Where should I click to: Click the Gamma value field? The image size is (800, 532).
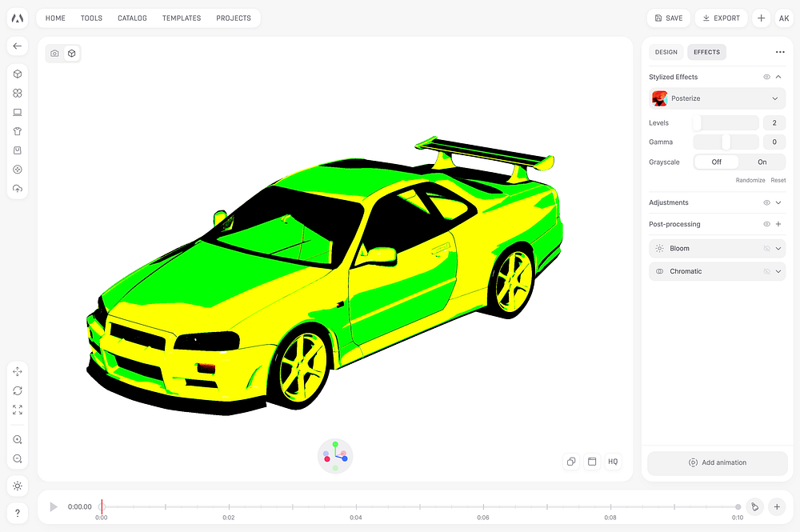(x=774, y=142)
